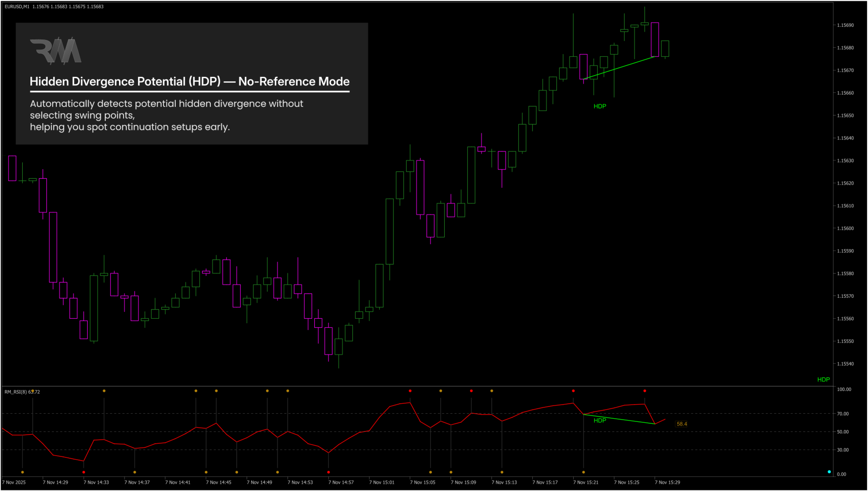Screen dimensions: 868x491
Task: Click the 50.00 RSI level label
Action: click(843, 432)
